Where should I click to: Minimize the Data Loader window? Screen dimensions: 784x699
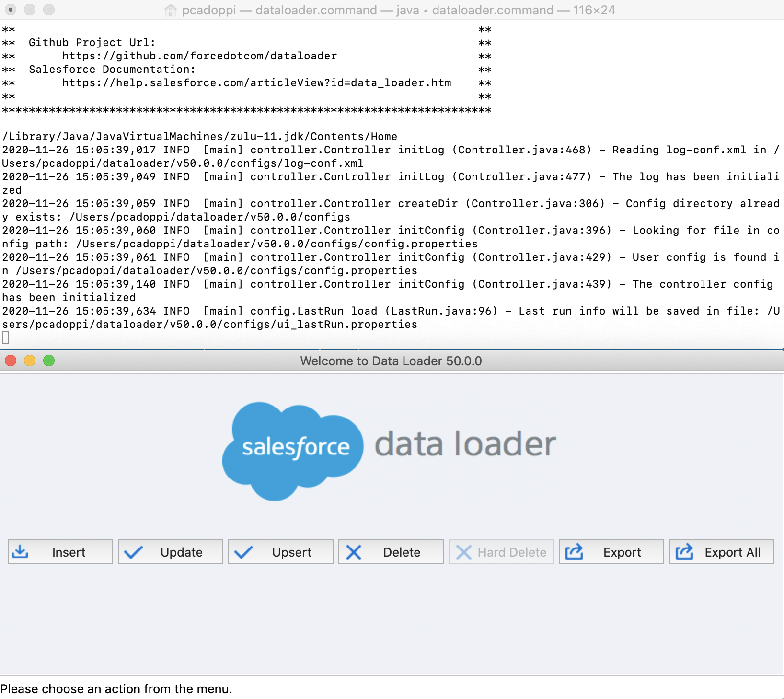[x=30, y=361]
